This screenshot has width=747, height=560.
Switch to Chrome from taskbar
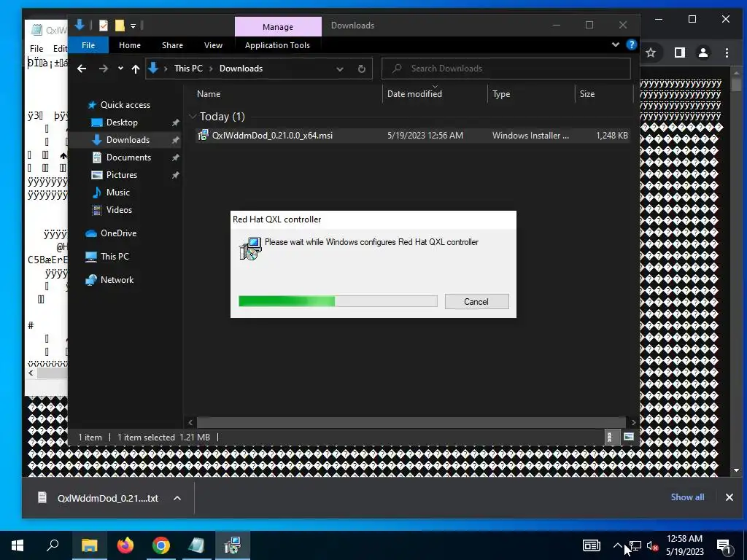[x=161, y=545]
